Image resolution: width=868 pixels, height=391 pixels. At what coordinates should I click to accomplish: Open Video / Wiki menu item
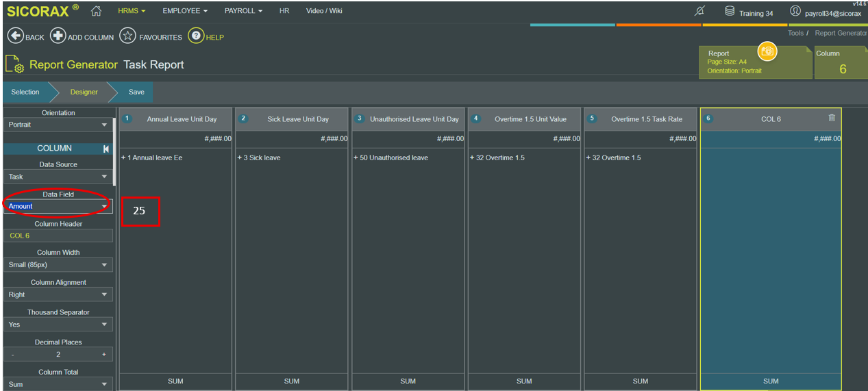(324, 11)
